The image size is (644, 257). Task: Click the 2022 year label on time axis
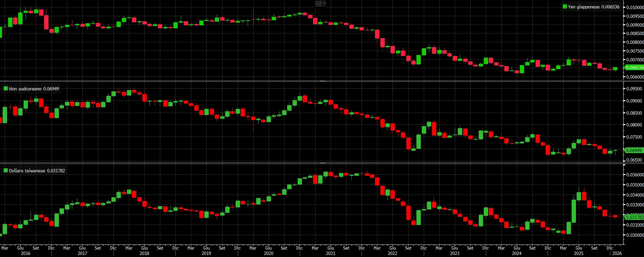point(393,253)
